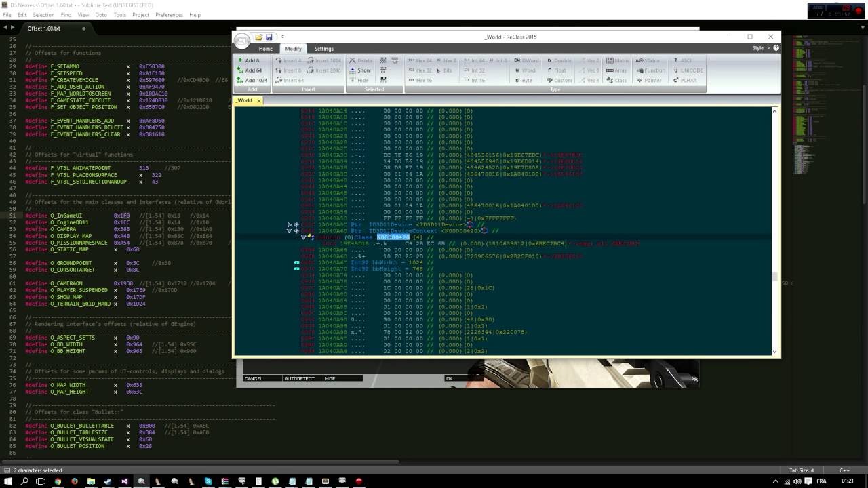
Task: Open the Goto menu in Sublime Text
Action: (x=101, y=14)
